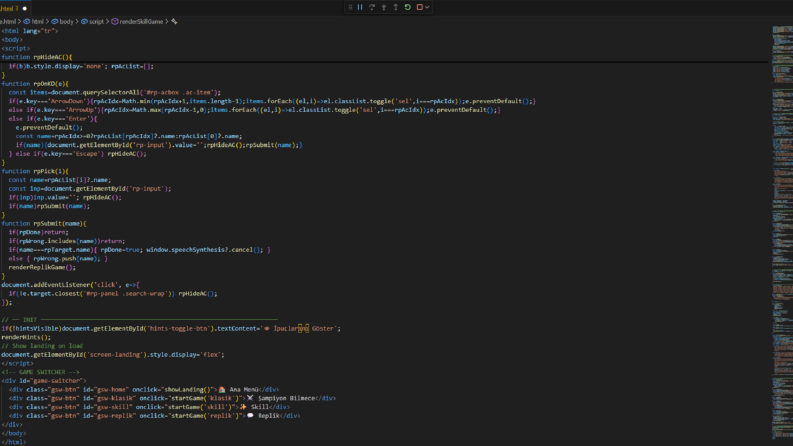This screenshot has width=793, height=446.
Task: Click the last breadcrumb symbol icon
Action: [174, 22]
